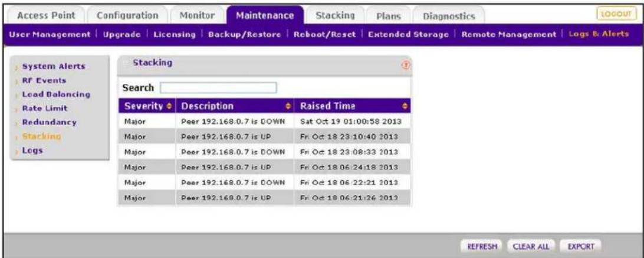Select row raised Fri Oct 18 06:22:21 2013

264,182
